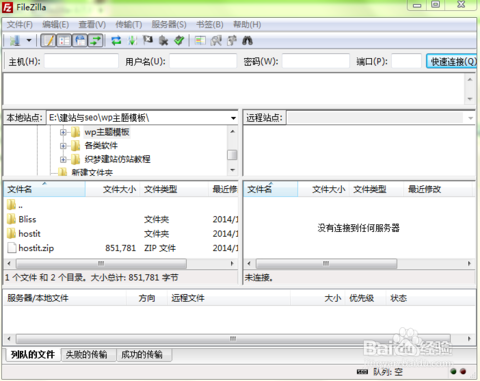Sort remote list by 文件名 column
Image resolution: width=480 pixels, height=381 pixels.
pos(271,189)
